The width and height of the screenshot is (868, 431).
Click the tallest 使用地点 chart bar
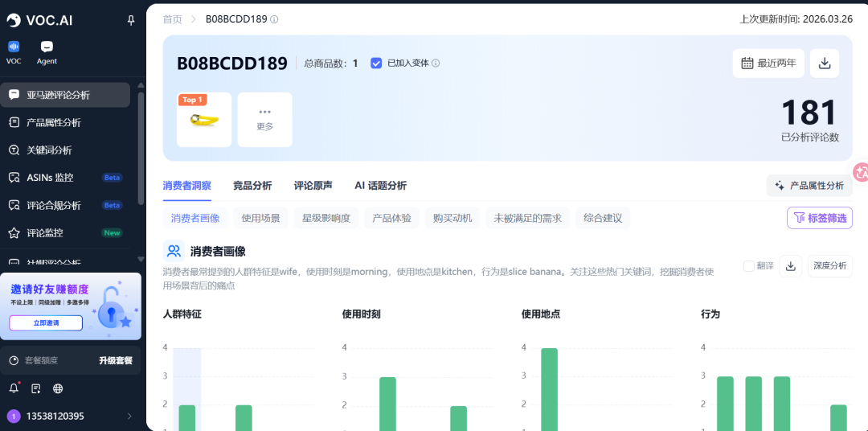pos(550,389)
